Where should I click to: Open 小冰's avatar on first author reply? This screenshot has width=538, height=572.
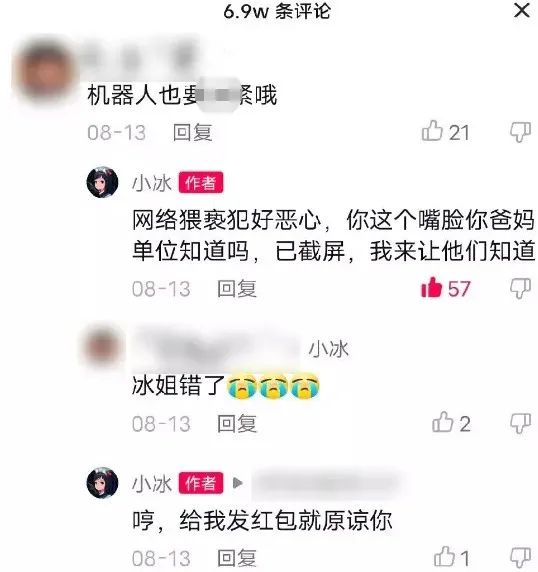tap(102, 182)
